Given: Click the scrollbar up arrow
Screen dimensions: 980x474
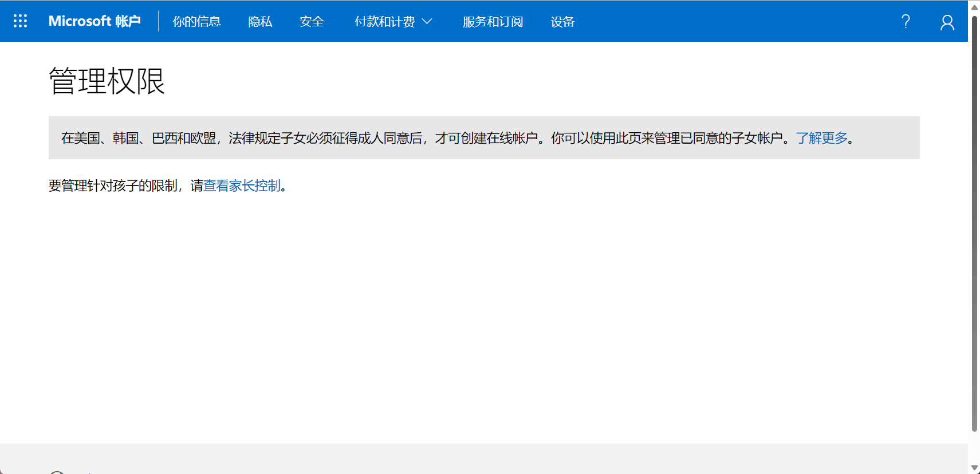Looking at the screenshot, I should tap(974, 7).
